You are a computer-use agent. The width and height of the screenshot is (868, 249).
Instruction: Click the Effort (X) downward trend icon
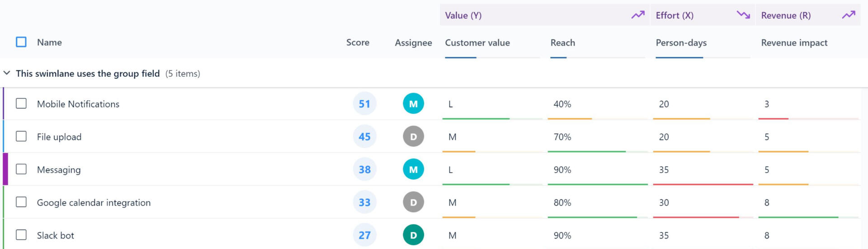[x=743, y=15]
